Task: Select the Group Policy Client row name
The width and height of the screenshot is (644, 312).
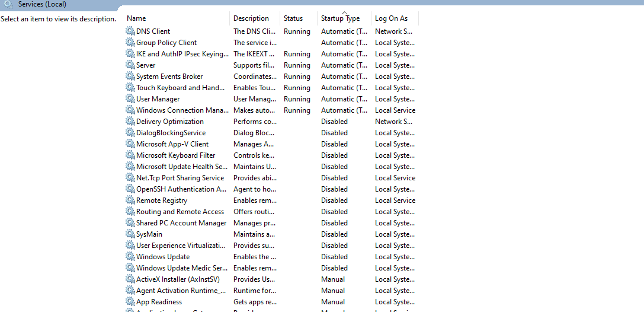Action: (166, 42)
